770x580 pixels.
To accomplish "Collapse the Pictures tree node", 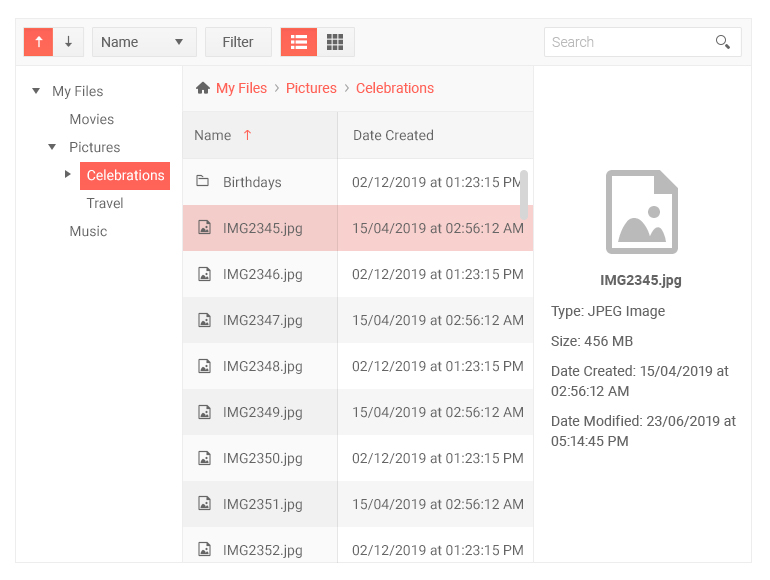I will click(x=52, y=147).
